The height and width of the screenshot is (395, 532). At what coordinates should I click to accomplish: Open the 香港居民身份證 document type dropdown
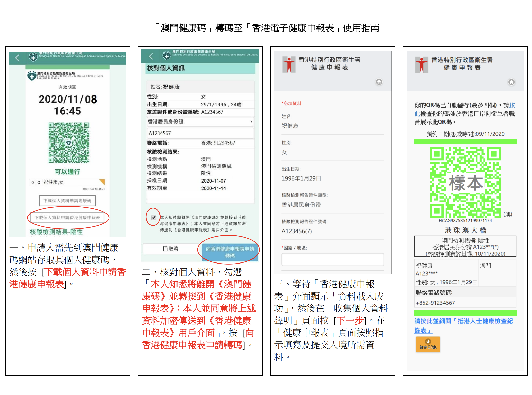[200, 122]
